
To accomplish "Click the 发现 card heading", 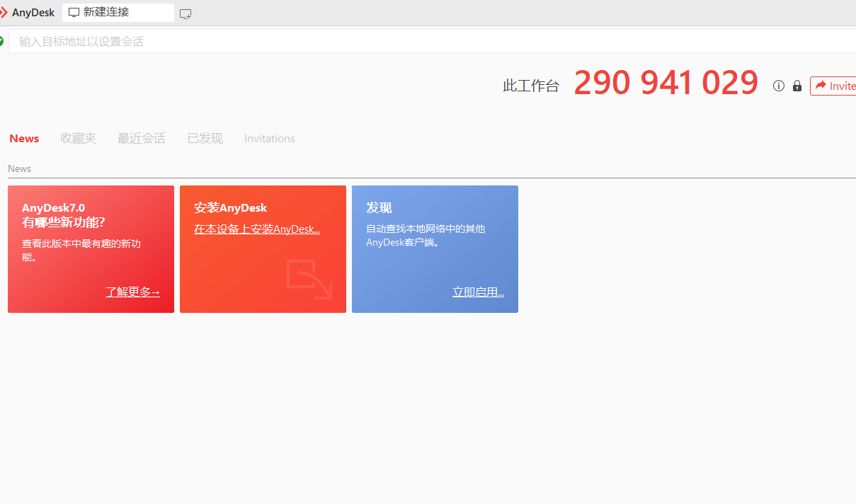I will tap(379, 208).
